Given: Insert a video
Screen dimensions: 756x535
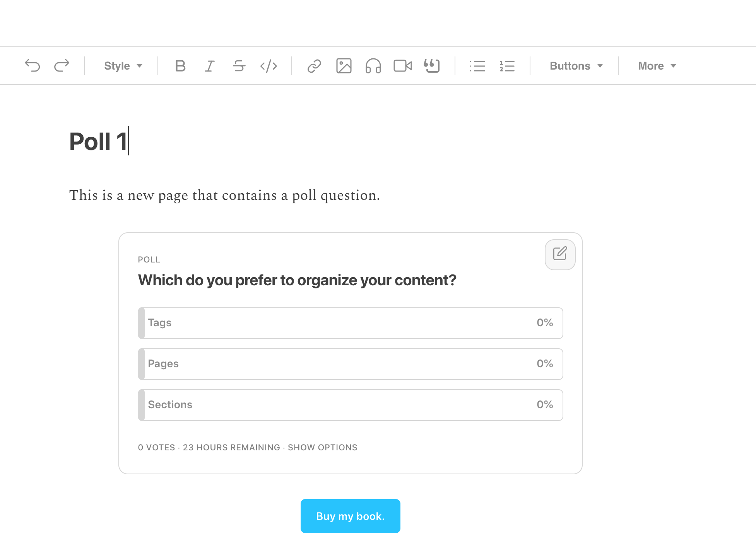Looking at the screenshot, I should coord(403,66).
